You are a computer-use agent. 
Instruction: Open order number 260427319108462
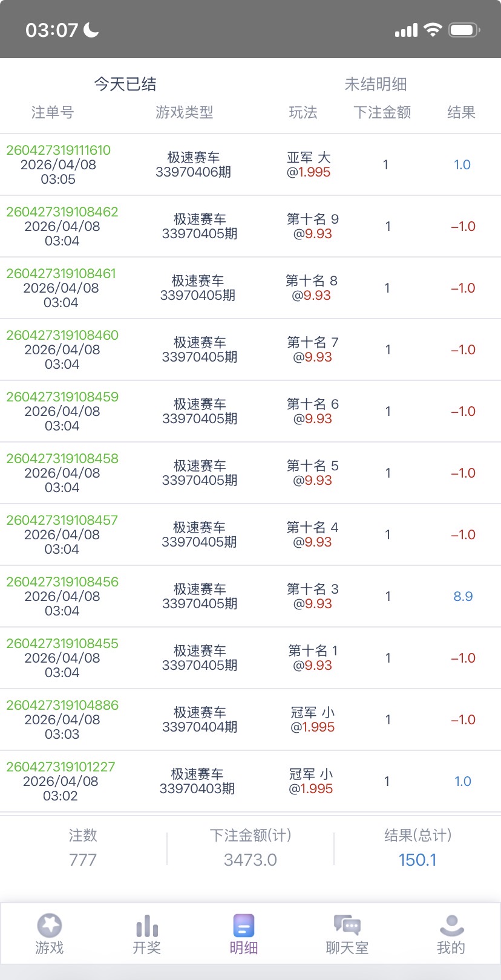[62, 212]
